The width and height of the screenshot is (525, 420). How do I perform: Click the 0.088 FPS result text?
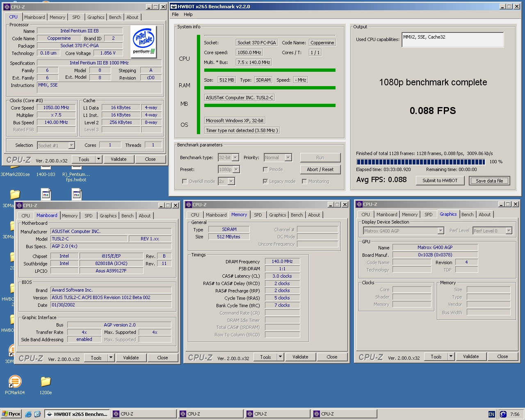click(x=433, y=111)
